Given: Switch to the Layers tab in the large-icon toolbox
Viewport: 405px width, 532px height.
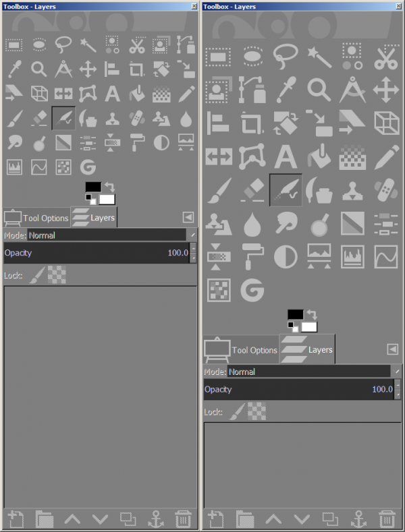Looking at the screenshot, I should click(x=307, y=349).
